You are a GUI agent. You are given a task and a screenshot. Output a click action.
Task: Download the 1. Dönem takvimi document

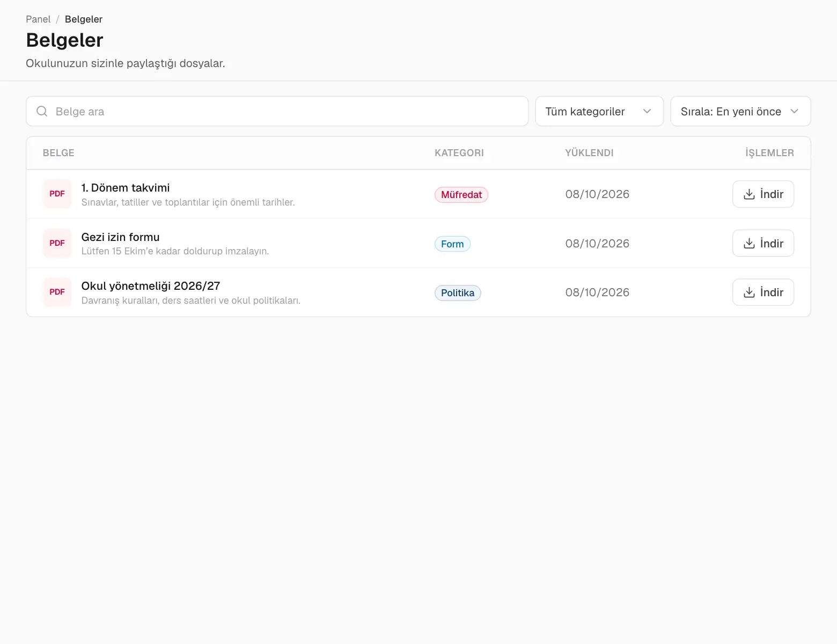pos(763,194)
